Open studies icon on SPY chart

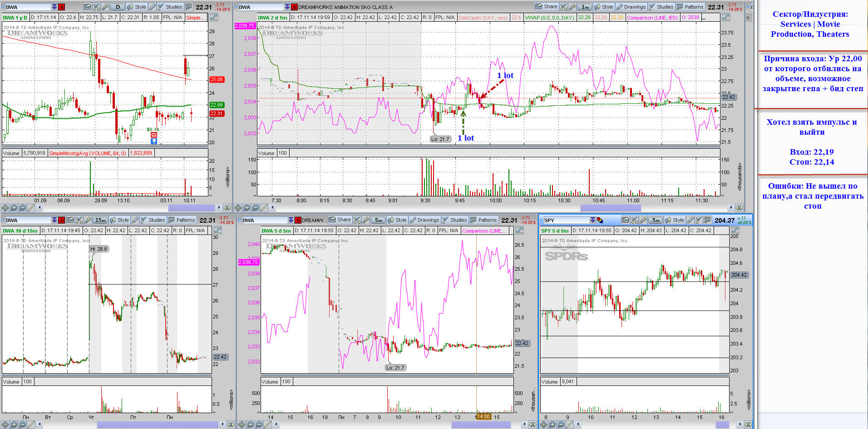click(x=698, y=220)
